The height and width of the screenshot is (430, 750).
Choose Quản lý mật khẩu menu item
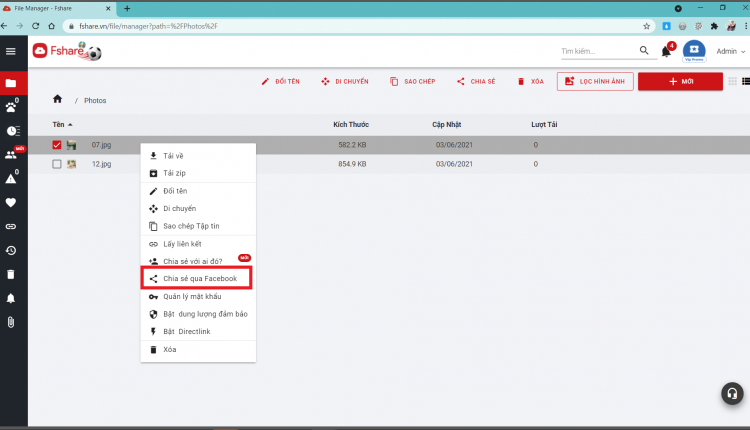[x=198, y=297]
